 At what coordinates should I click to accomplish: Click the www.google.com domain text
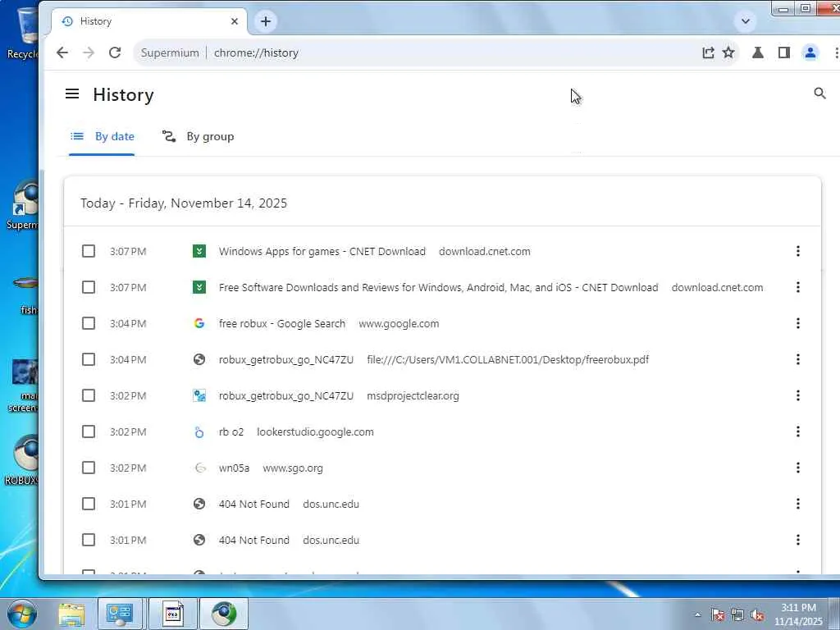[x=399, y=323]
